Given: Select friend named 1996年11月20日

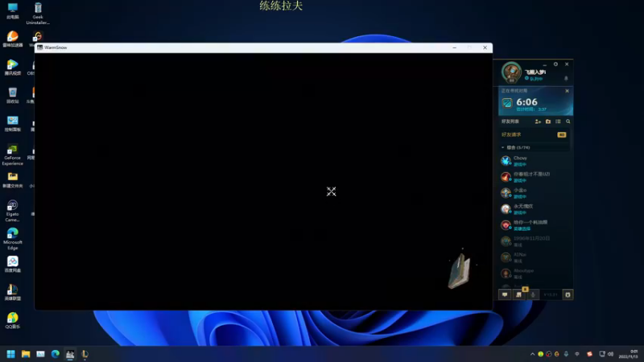Looking at the screenshot, I should tap(534, 241).
